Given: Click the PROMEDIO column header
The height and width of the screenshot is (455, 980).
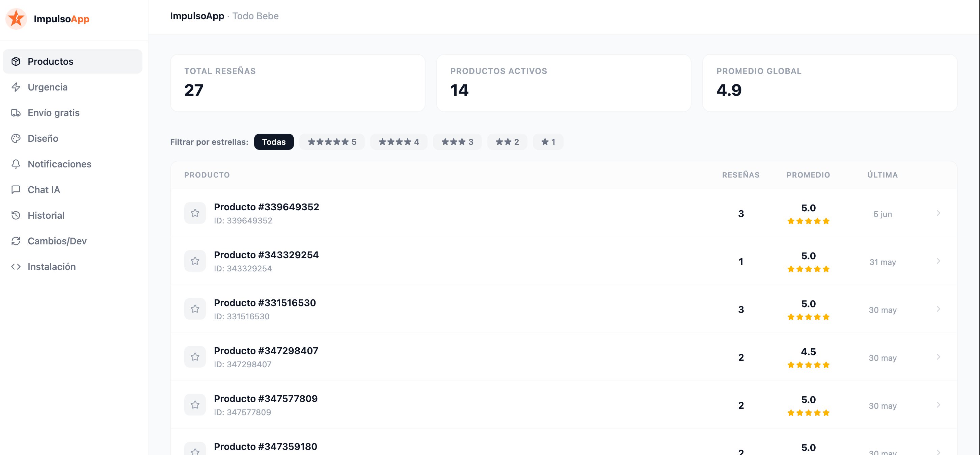Looking at the screenshot, I should (x=809, y=175).
